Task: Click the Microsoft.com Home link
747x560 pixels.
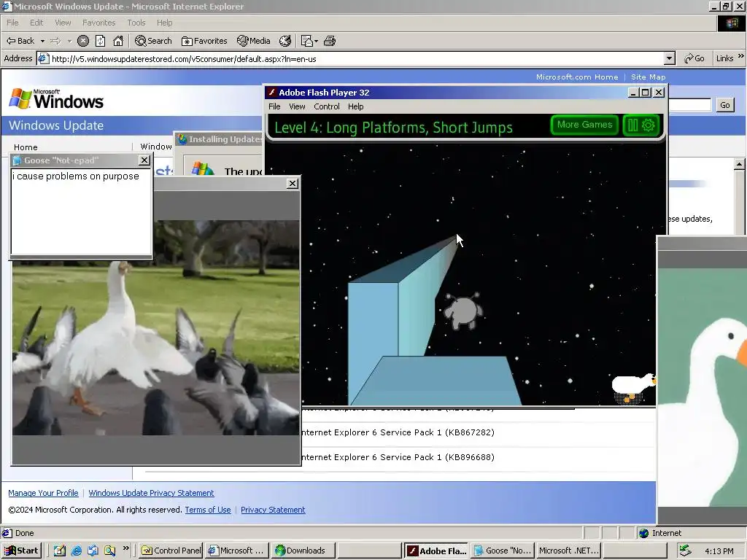Action: click(577, 77)
